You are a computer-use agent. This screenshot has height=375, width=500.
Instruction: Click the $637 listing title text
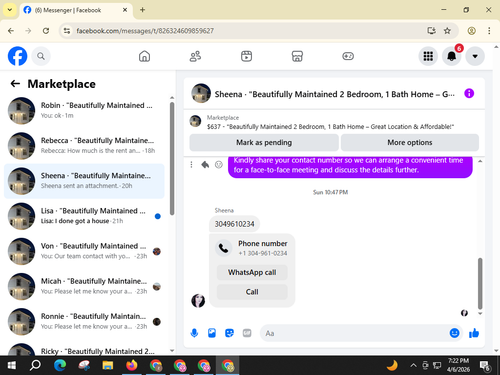pos(330,127)
